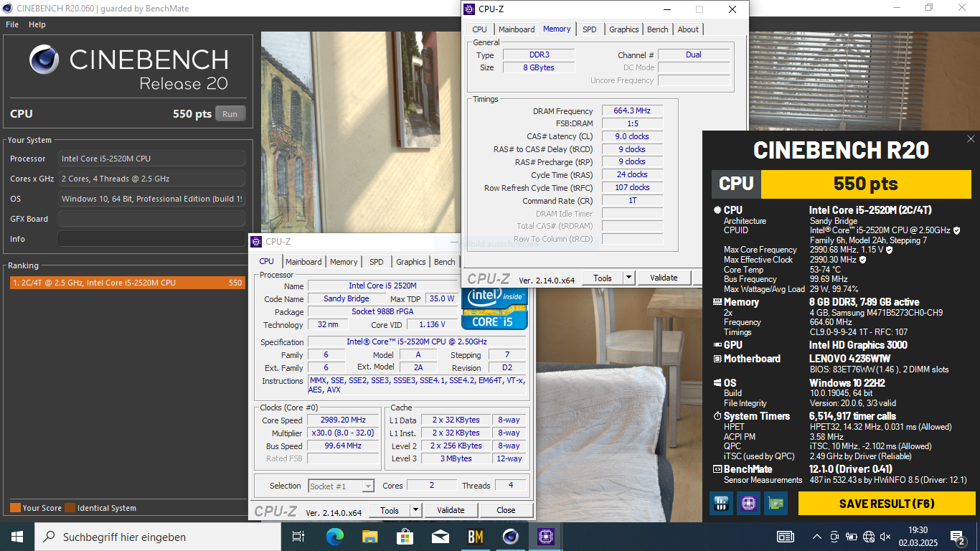Click Tools button in the front CPU-Z window
This screenshot has width=980, height=551.
pos(390,510)
